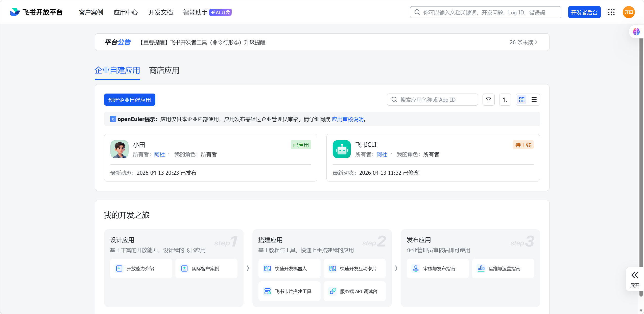Viewport: 644px width, 314px height.
Task: Click the app search magnifier icon
Action: (x=394, y=100)
